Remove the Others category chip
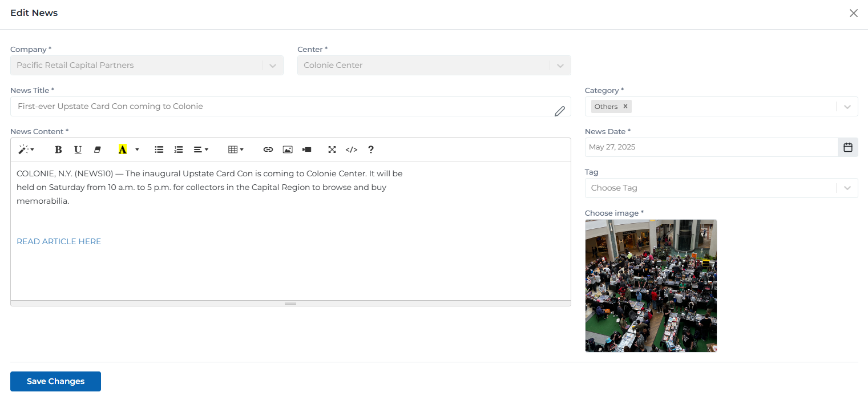The image size is (868, 396). pos(625,106)
